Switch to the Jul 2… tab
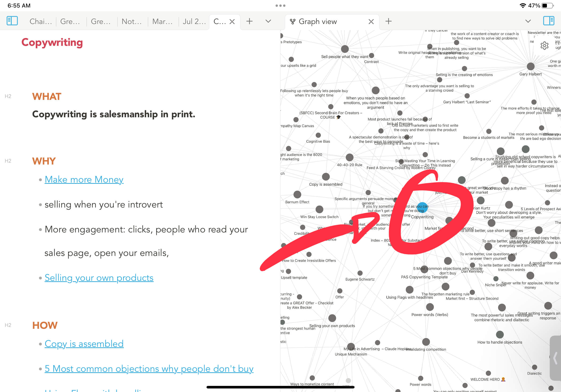The image size is (561, 392). coord(194,22)
